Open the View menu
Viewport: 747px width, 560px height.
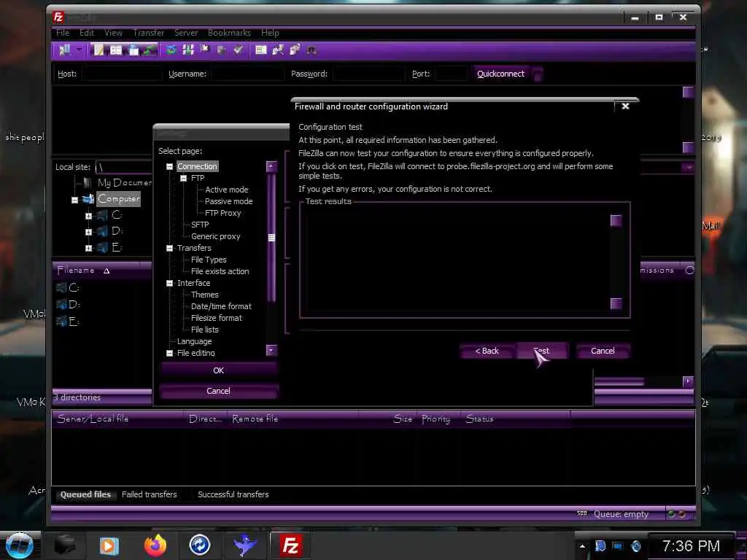click(x=113, y=33)
